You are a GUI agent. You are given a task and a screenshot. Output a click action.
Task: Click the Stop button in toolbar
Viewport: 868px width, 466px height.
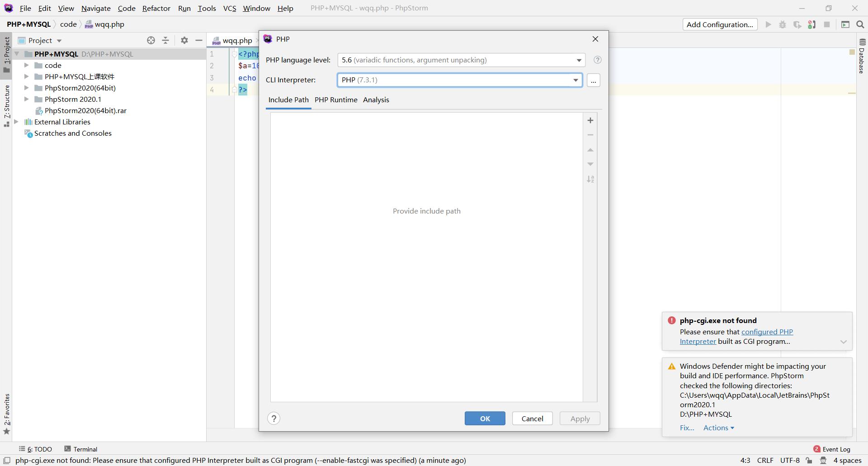pos(827,24)
